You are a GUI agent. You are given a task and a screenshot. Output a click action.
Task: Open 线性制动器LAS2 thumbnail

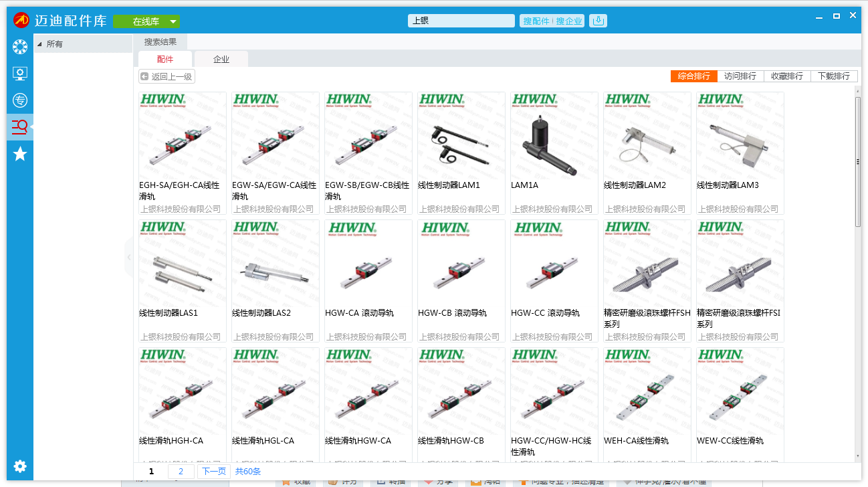[276, 264]
